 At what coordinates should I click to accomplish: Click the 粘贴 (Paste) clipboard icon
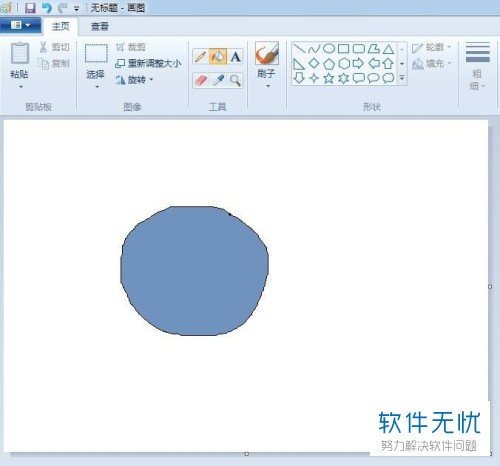pos(20,53)
